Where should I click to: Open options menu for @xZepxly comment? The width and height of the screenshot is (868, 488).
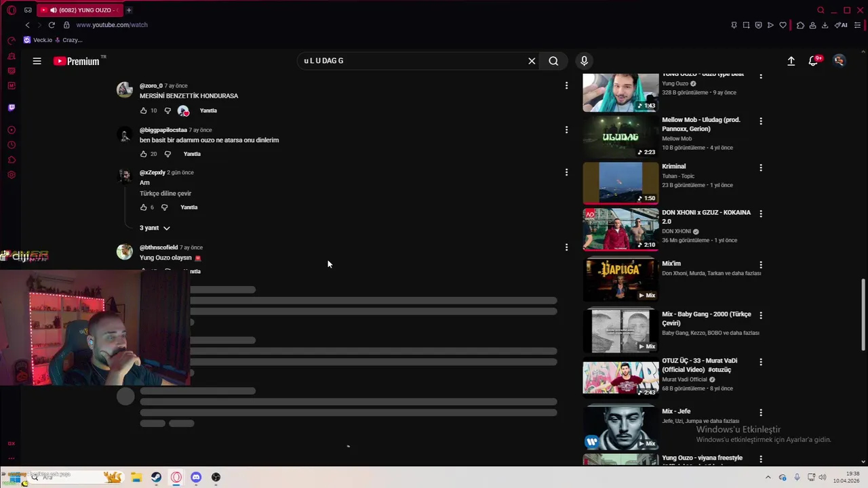coord(566,172)
